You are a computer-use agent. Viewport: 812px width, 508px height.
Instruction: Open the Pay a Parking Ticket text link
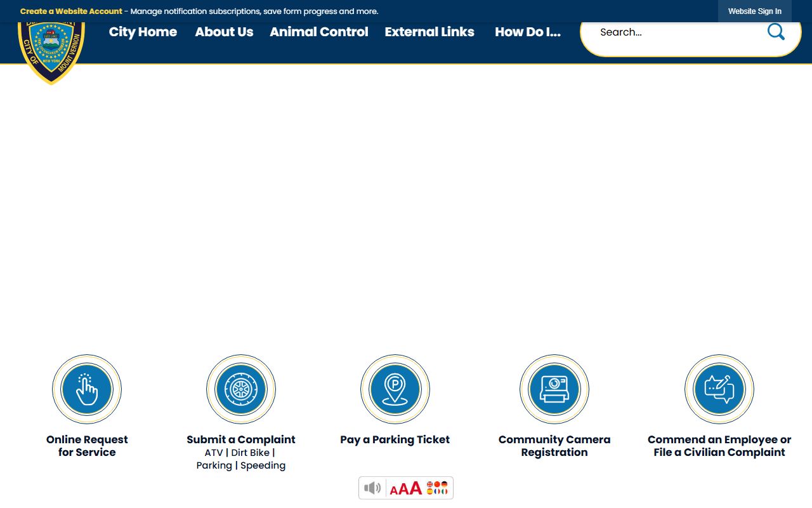point(395,439)
